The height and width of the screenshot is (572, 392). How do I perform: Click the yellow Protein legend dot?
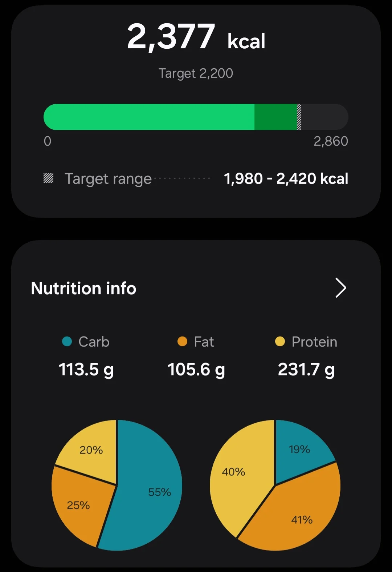[280, 342]
